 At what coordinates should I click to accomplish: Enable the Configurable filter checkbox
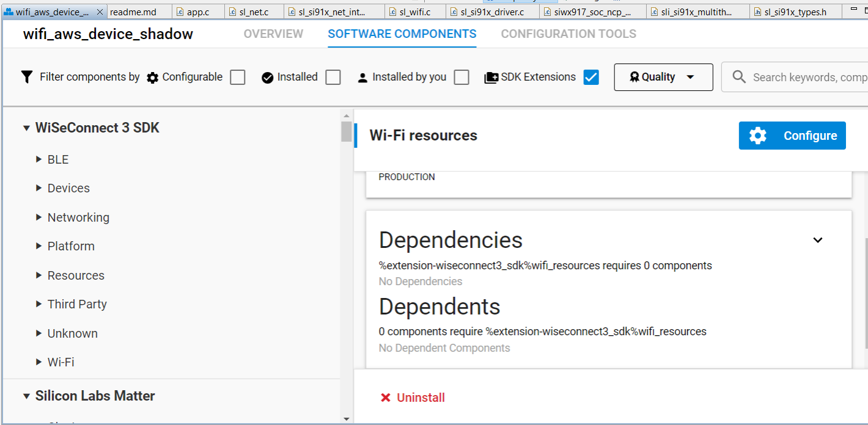[x=237, y=77]
